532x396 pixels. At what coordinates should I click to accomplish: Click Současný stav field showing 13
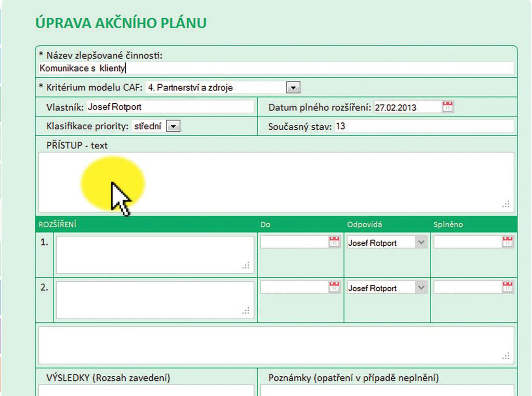coord(424,126)
